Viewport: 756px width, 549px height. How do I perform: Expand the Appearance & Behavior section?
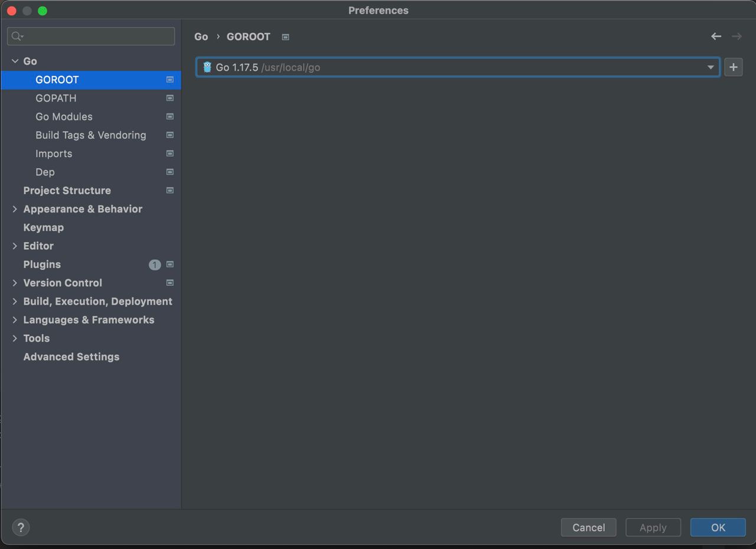click(x=15, y=209)
